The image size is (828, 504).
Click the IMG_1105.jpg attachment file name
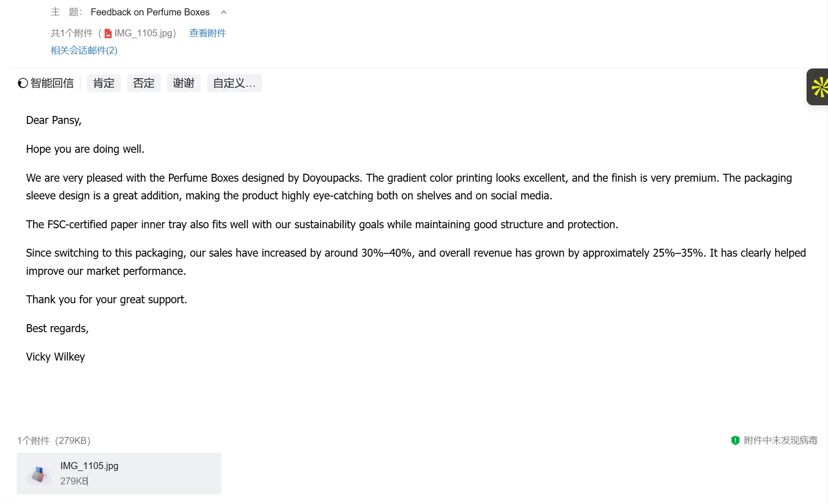pyautogui.click(x=89, y=466)
